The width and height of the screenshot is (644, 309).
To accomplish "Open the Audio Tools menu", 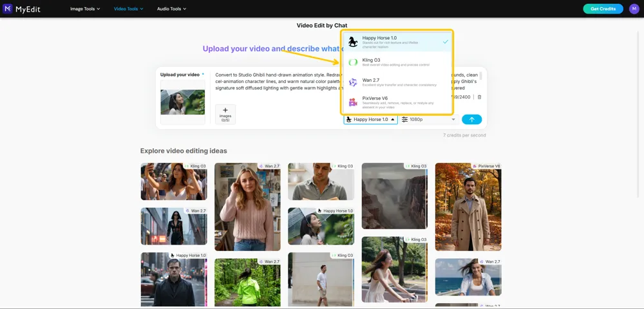I will [x=172, y=8].
